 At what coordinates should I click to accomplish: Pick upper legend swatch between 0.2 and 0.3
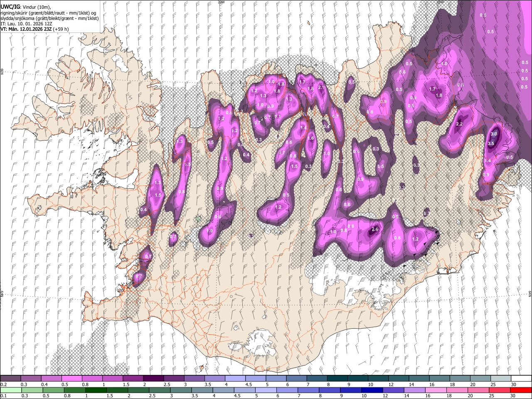[10, 379]
